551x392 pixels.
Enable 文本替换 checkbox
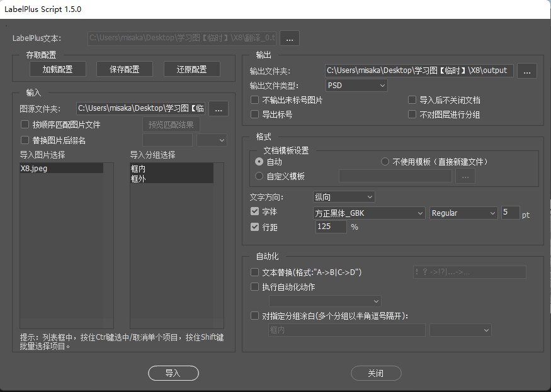pyautogui.click(x=254, y=272)
